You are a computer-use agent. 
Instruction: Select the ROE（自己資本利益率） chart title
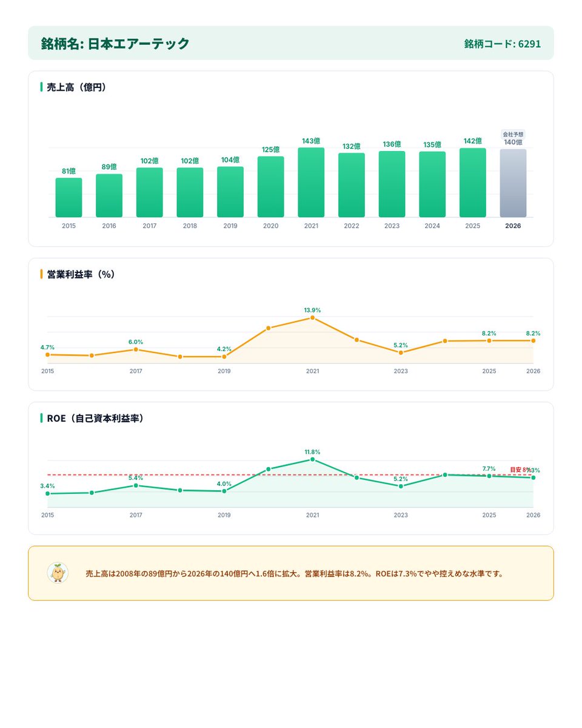point(95,418)
